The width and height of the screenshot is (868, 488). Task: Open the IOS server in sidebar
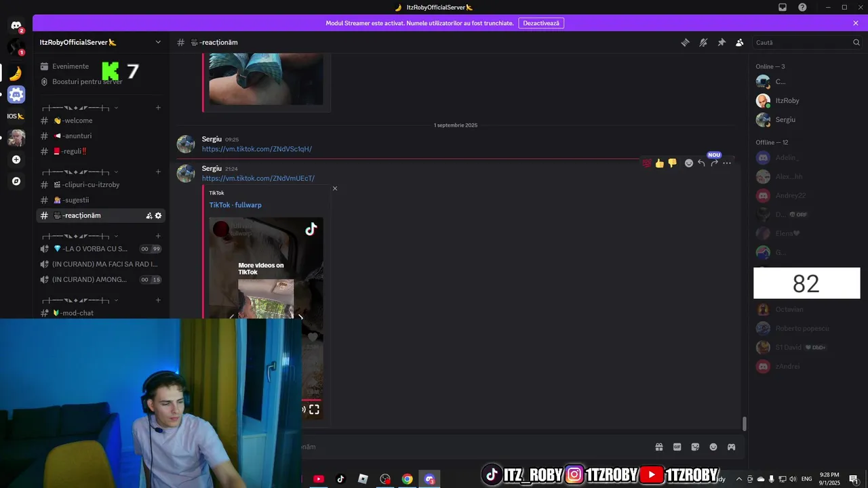pos(16,116)
